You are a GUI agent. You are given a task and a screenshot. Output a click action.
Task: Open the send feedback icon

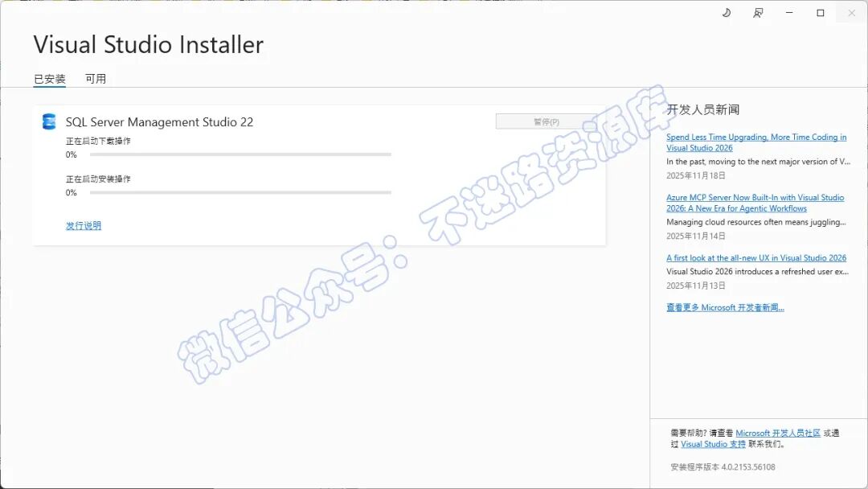[758, 13]
